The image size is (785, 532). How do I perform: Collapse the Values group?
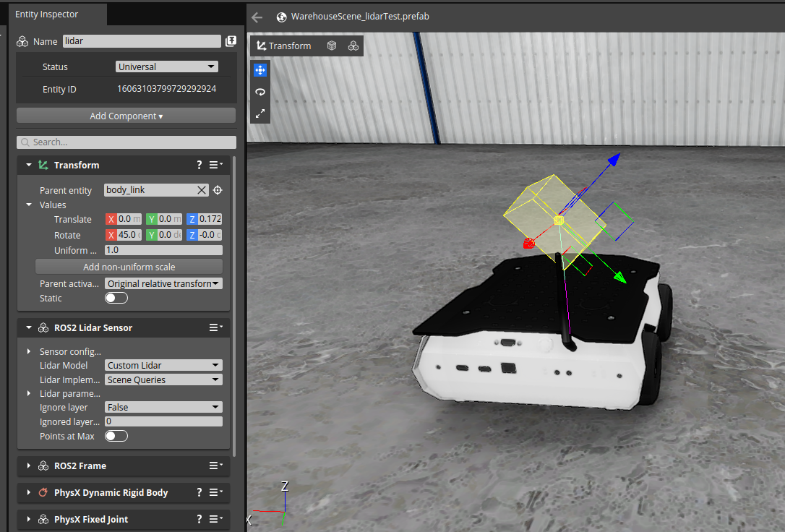(28, 205)
